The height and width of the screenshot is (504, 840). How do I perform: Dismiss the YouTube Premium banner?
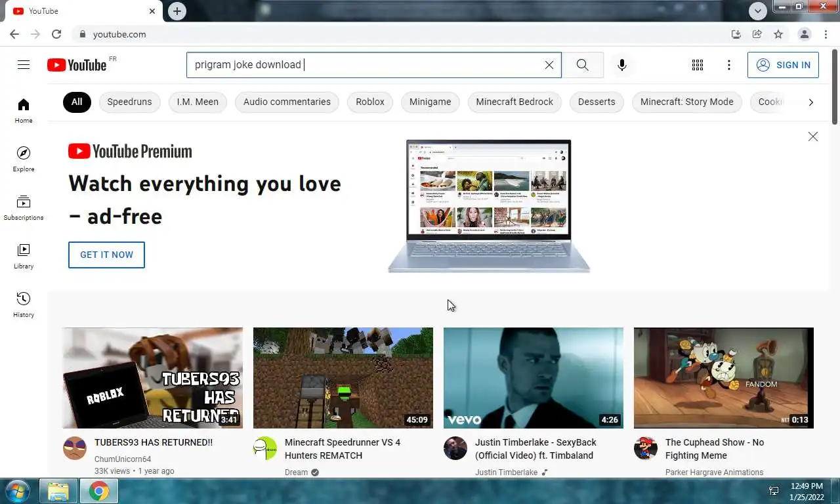point(813,136)
